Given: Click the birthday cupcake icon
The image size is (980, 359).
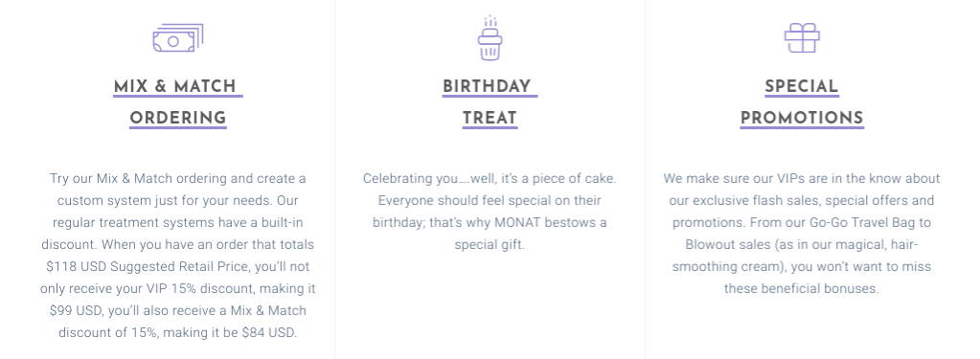Looking at the screenshot, I should pyautogui.click(x=490, y=38).
